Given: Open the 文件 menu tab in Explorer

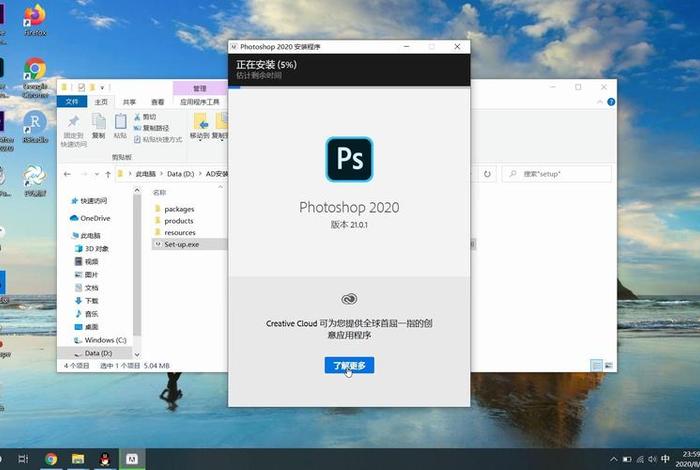Looking at the screenshot, I should point(72,102).
